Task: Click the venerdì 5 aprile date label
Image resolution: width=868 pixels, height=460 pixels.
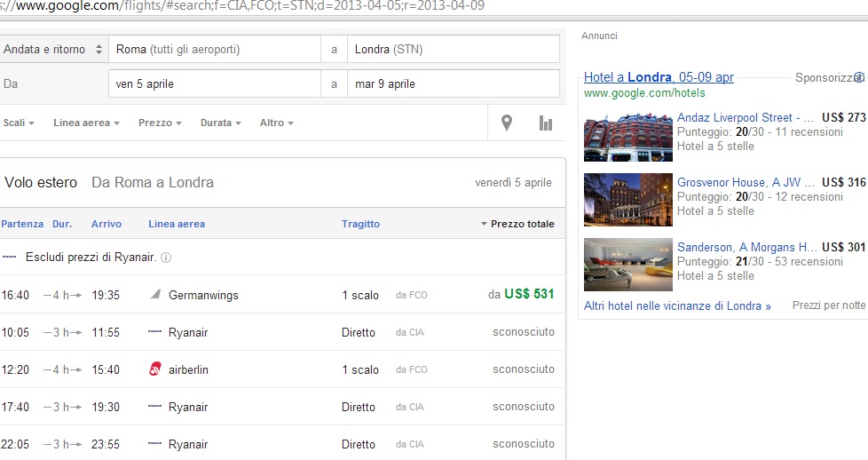Action: (513, 182)
